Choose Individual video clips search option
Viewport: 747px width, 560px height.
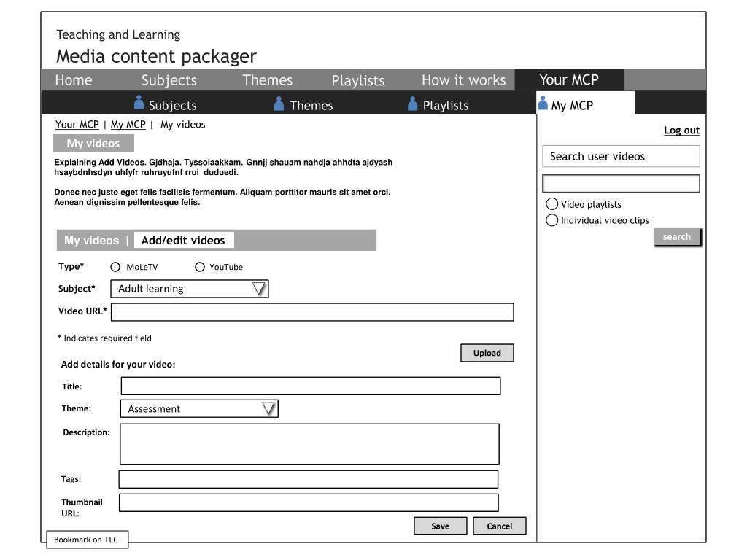[x=551, y=220]
